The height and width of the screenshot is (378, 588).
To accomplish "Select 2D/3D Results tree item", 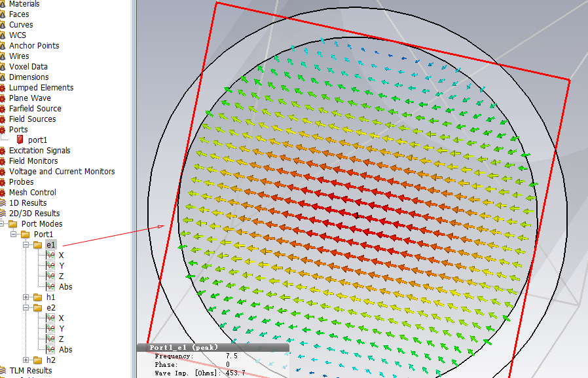I will coord(35,214).
